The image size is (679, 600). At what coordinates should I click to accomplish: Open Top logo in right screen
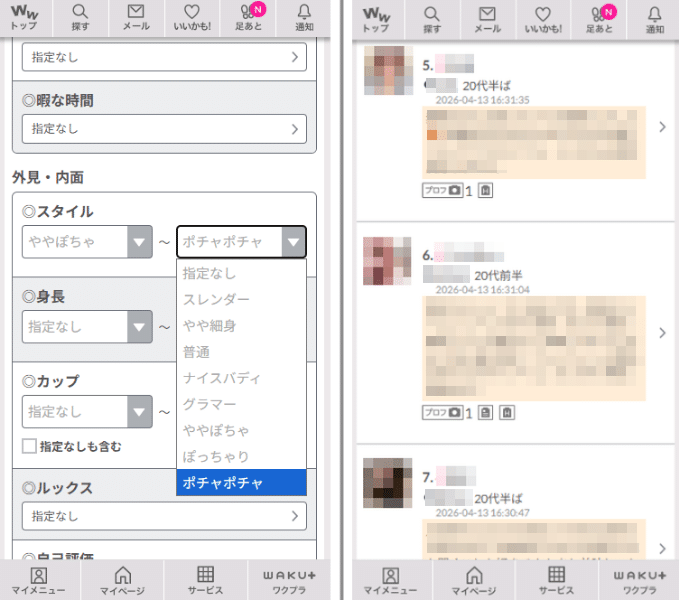[x=376, y=19]
